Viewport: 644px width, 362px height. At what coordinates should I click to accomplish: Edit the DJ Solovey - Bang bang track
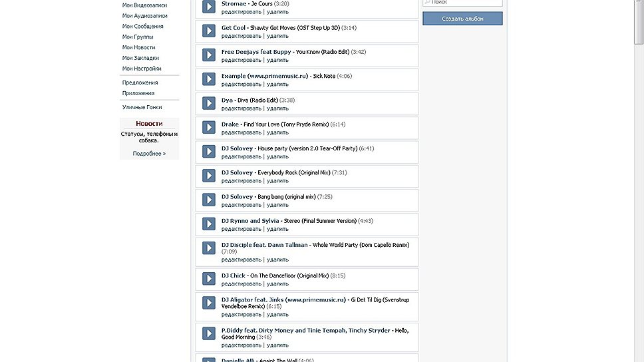241,205
